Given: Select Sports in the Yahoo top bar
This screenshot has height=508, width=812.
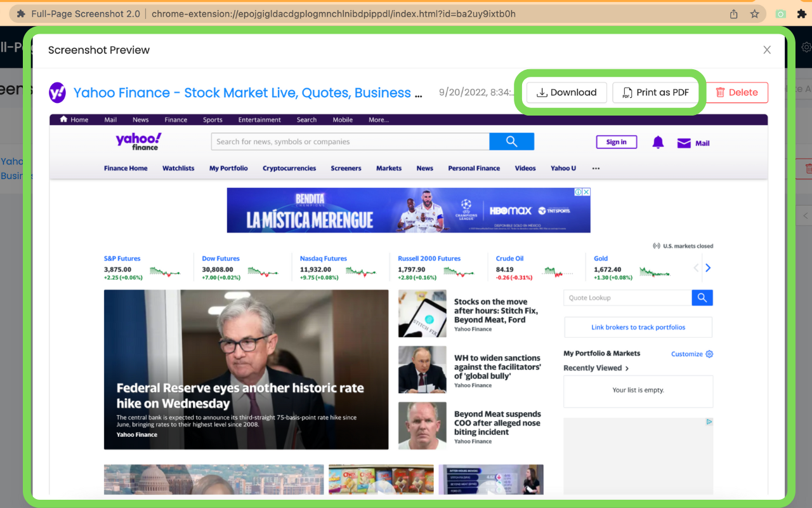Looking at the screenshot, I should (213, 119).
